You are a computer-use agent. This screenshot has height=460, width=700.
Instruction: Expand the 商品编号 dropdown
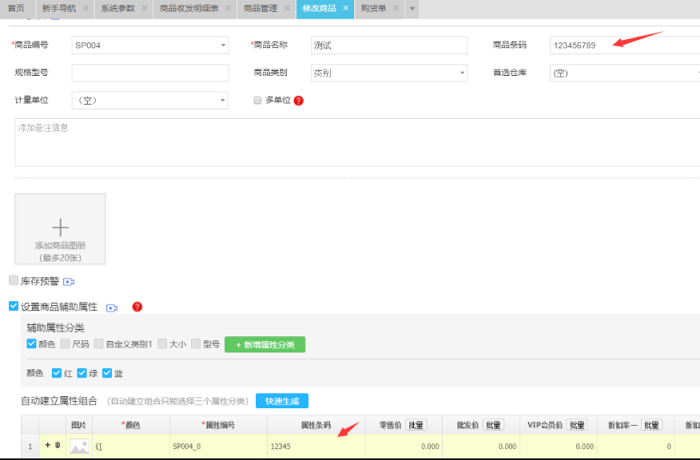[222, 45]
